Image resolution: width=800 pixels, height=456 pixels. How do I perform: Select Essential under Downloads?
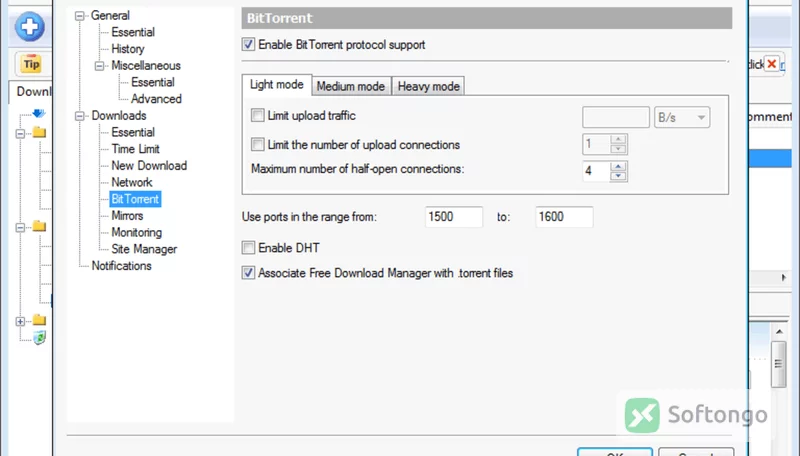click(x=133, y=132)
